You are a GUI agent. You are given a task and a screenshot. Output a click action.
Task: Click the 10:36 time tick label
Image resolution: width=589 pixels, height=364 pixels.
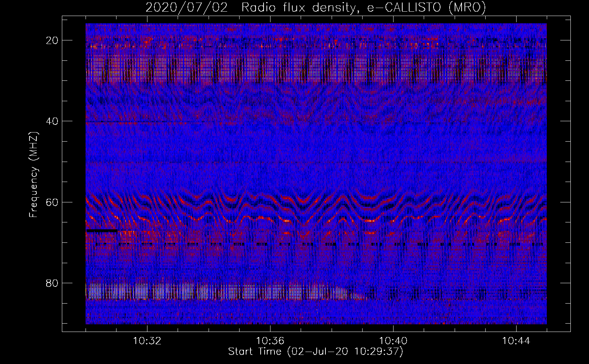[270, 341]
